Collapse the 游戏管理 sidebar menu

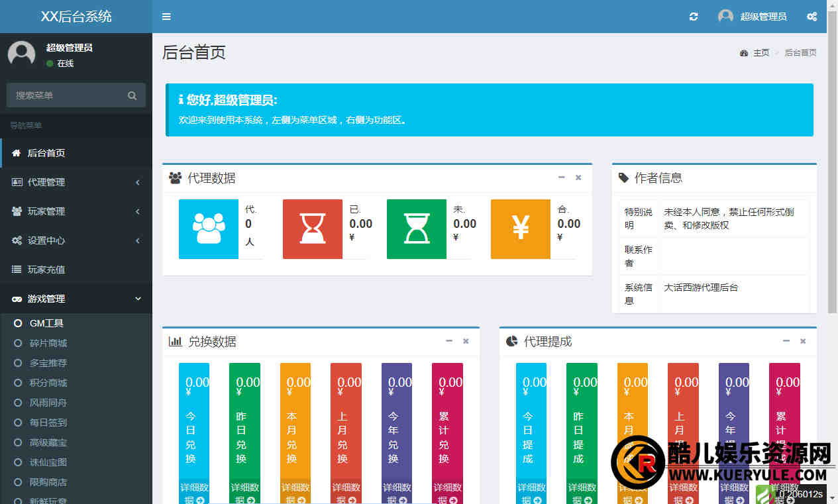(x=76, y=299)
